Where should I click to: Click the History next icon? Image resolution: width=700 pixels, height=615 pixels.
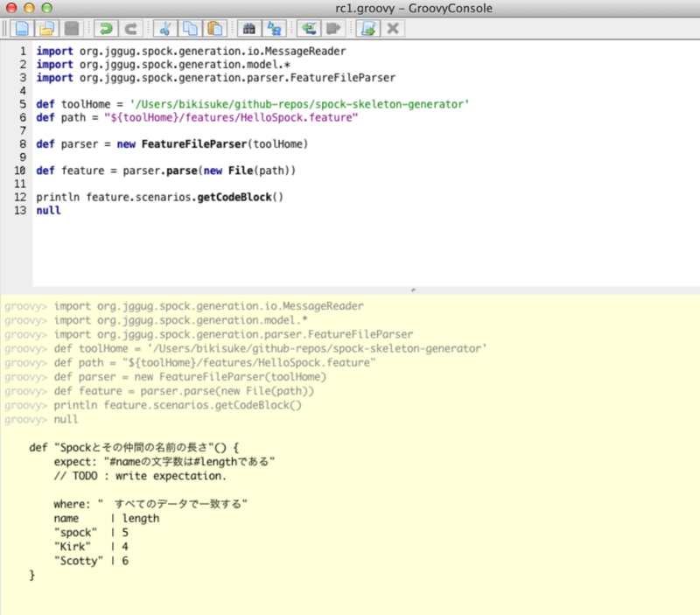point(333,29)
